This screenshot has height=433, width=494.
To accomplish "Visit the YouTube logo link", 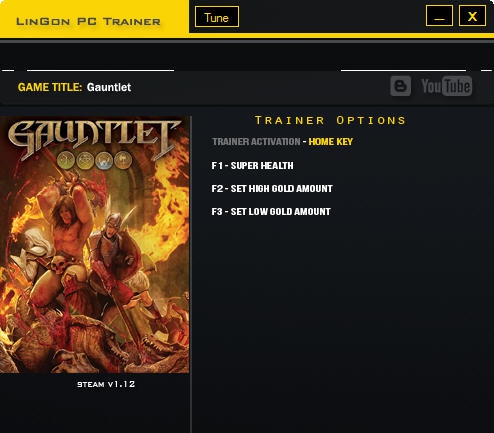I will pos(446,86).
